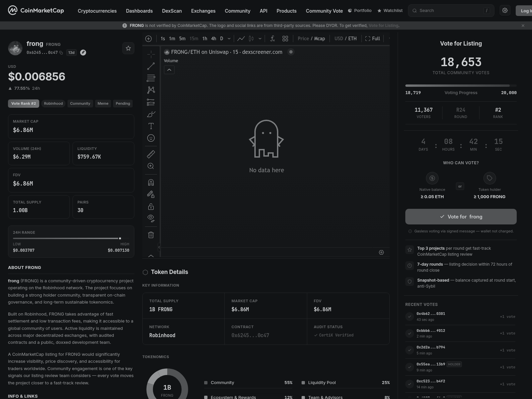
Task: Open the indicators fx menu
Action: pos(272,39)
